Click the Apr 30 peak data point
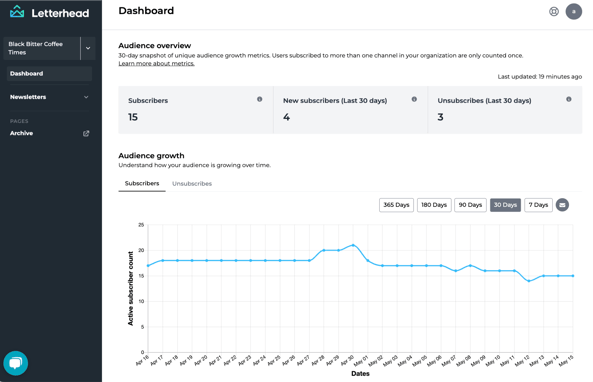Image resolution: width=593 pixels, height=382 pixels. 353,245
